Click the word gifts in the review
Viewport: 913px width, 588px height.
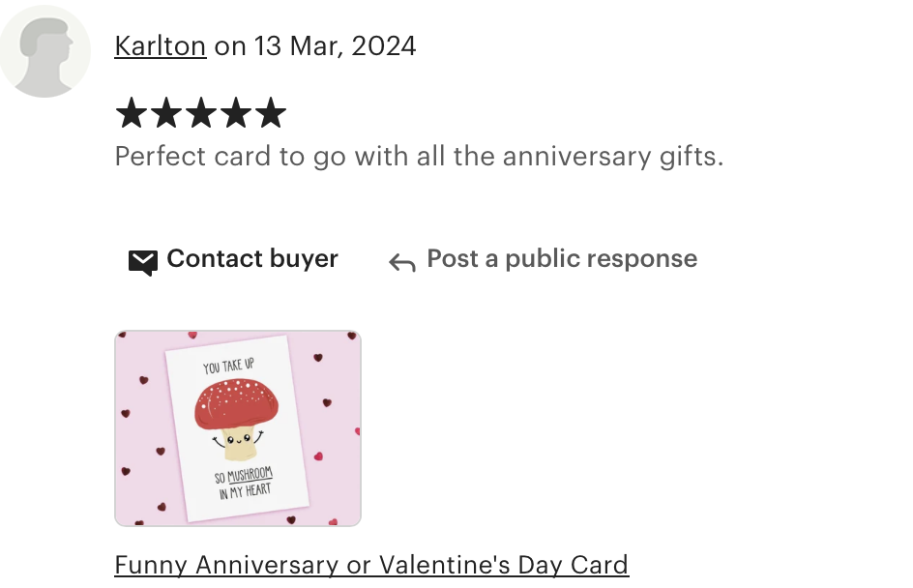[692, 158]
